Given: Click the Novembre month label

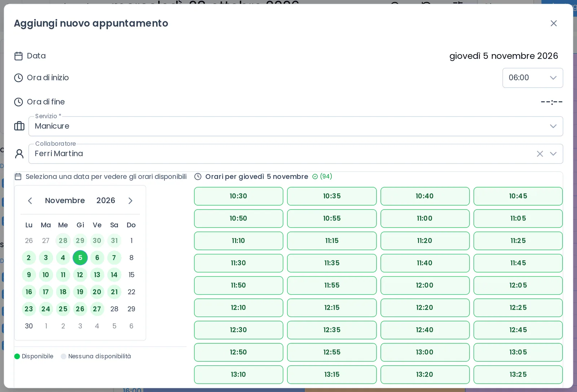Looking at the screenshot, I should (x=65, y=201).
